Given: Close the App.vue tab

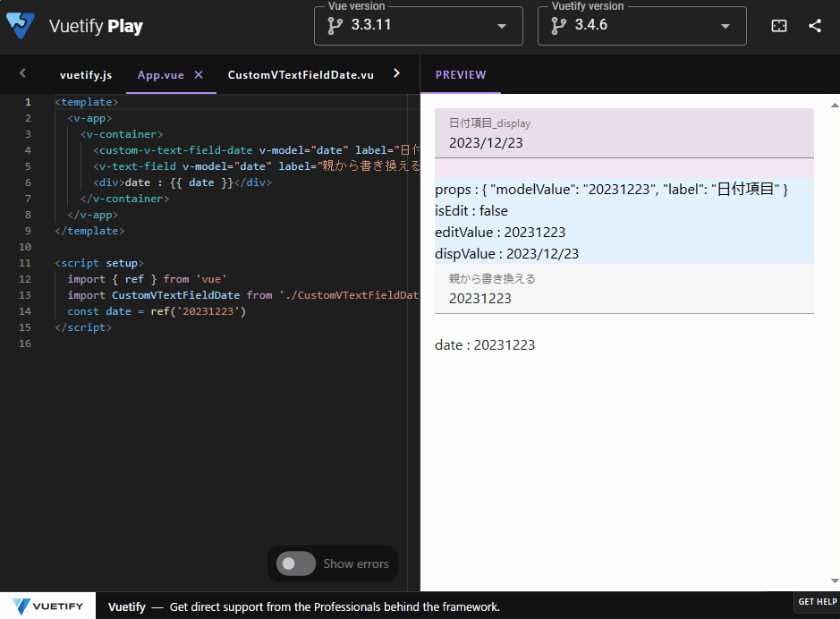Looking at the screenshot, I should point(198,74).
